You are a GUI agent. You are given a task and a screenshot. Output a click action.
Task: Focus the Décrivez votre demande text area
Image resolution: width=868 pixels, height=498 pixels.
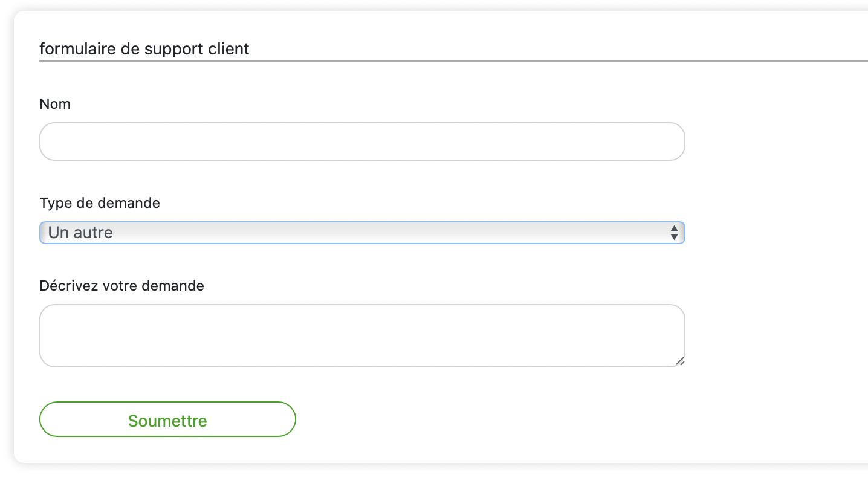(x=361, y=335)
